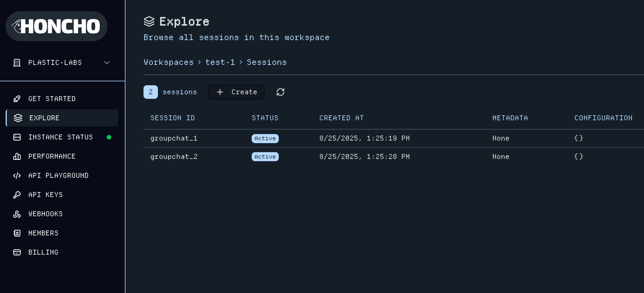Open the PERFORMANCE page
Image resolution: width=644 pixels, height=293 pixels.
(52, 156)
